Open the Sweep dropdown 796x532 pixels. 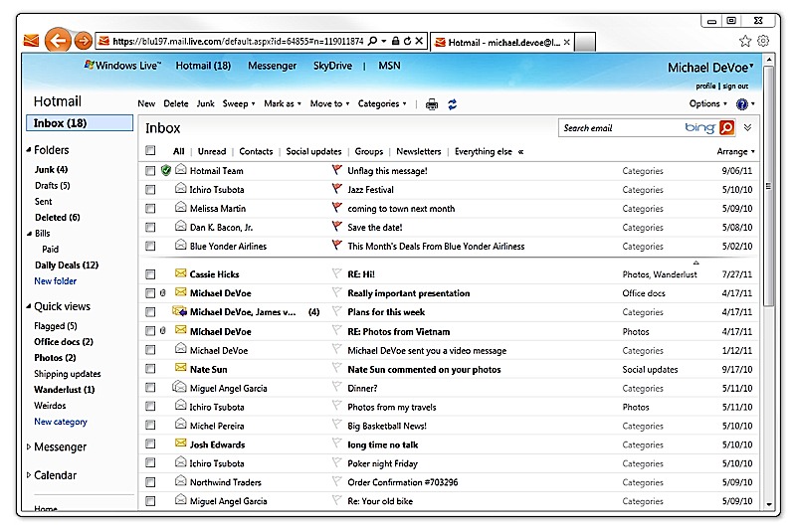tap(239, 103)
